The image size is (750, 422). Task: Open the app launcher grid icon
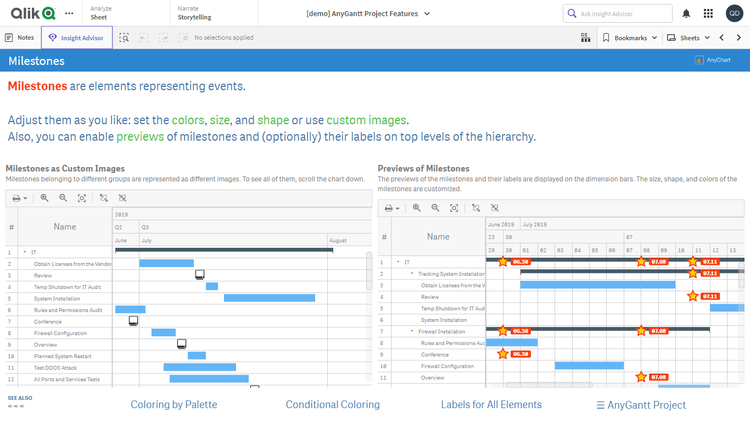click(x=710, y=13)
